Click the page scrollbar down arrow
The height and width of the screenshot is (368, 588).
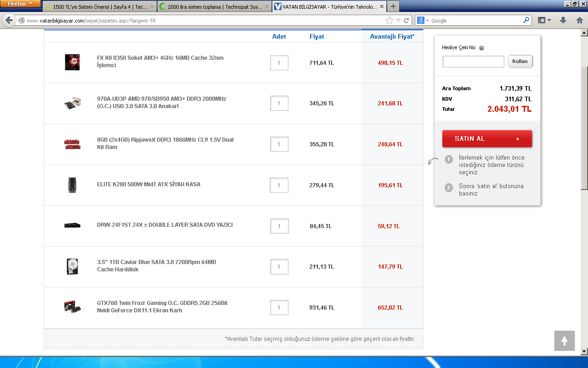pyautogui.click(x=584, y=352)
